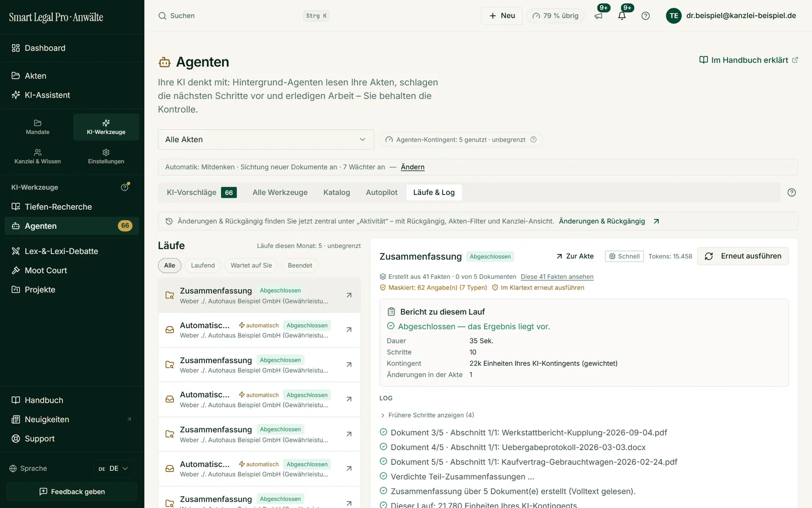The height and width of the screenshot is (508, 812).
Task: Open Lex-&-Lexi-Debatte tool
Action: tap(72, 251)
